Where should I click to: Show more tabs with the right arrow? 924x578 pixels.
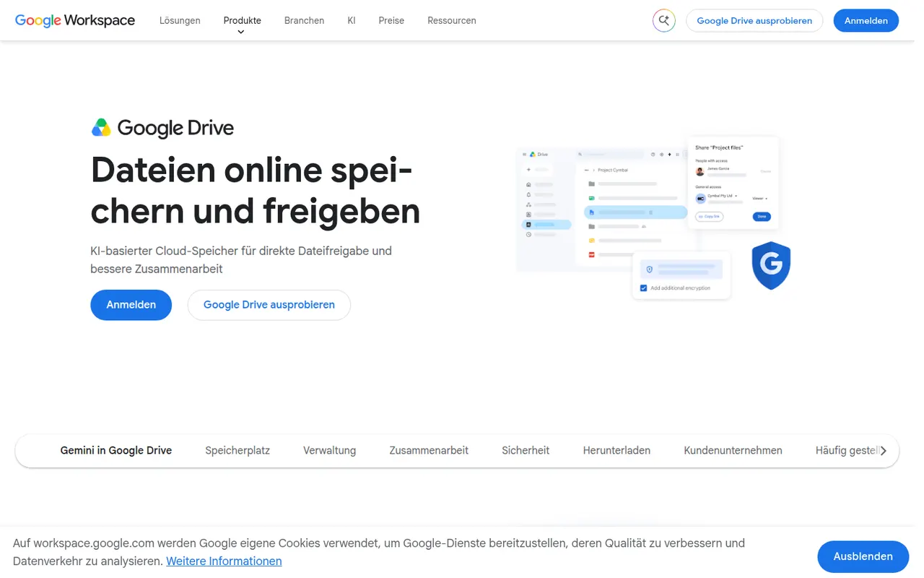(x=883, y=451)
